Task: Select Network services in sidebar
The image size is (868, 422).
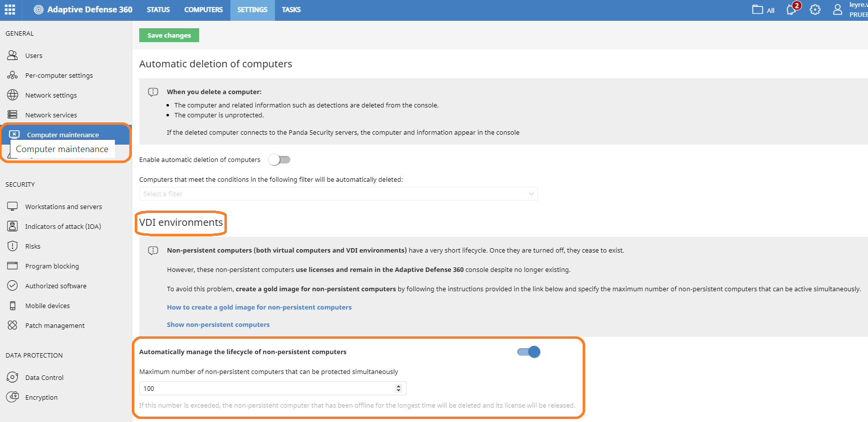Action: click(x=51, y=115)
